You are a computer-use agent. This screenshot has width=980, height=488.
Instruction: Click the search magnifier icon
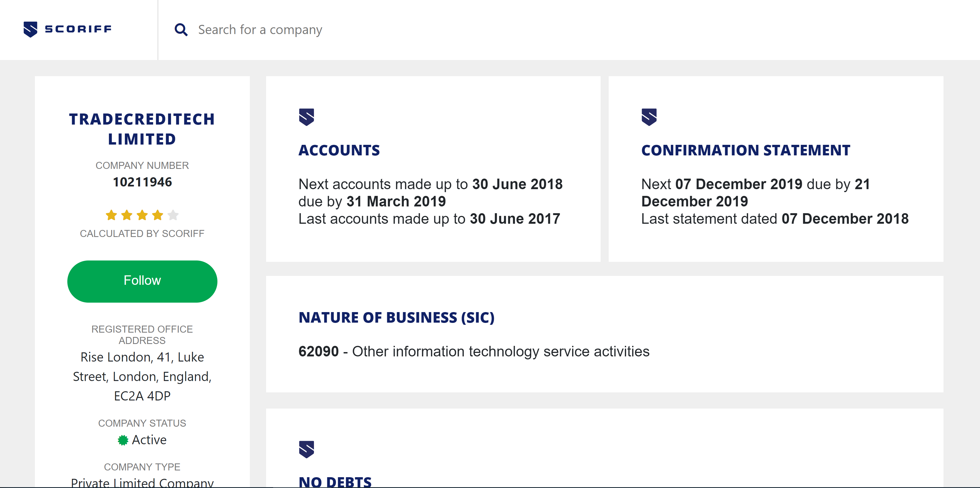(x=181, y=30)
